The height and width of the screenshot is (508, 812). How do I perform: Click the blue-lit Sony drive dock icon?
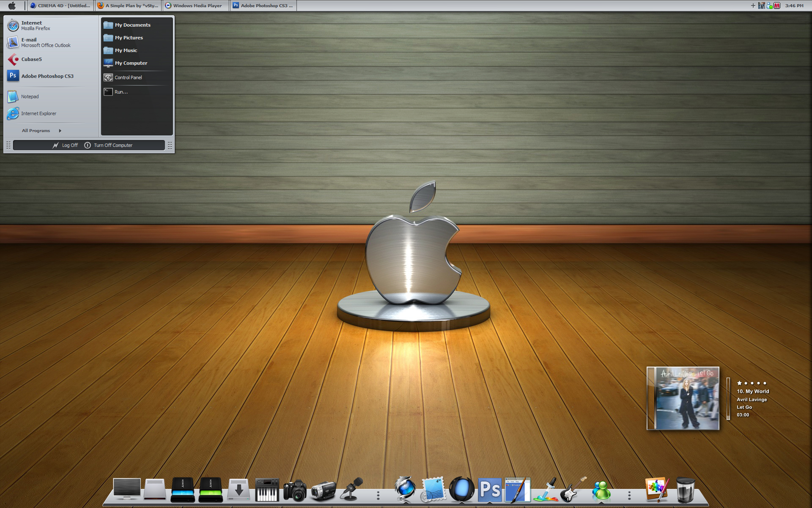coord(183,489)
